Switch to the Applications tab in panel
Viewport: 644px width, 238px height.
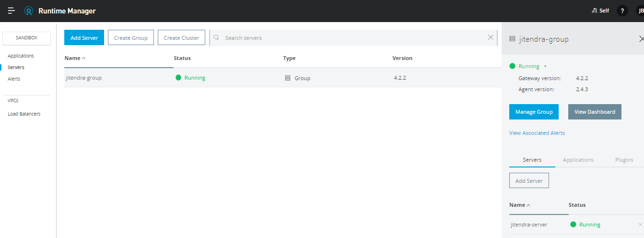pos(578,160)
